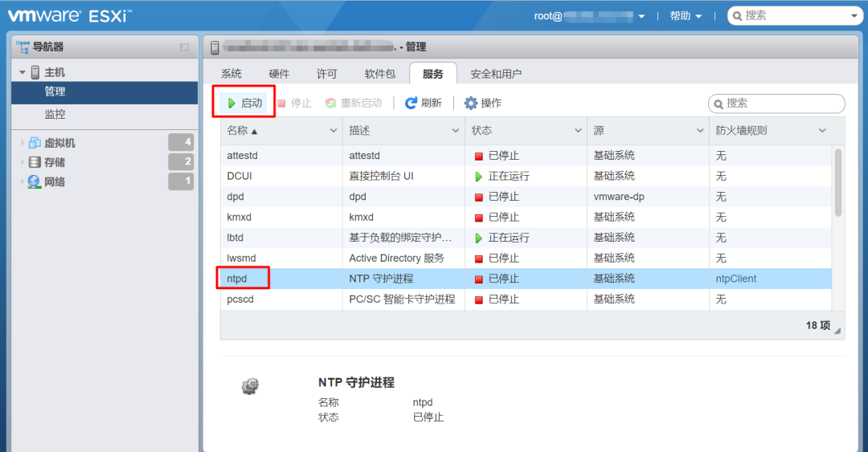Click the vmware-dp source cell
The height and width of the screenshot is (452, 868).
619,197
